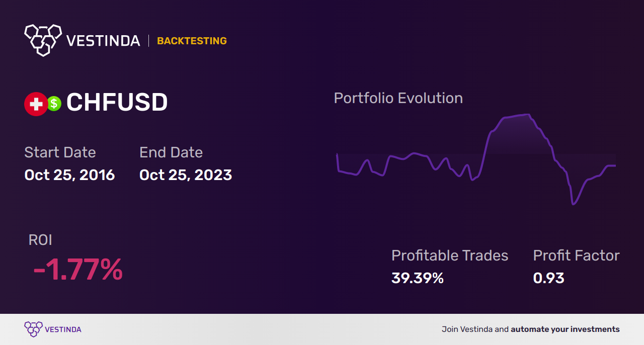644x345 pixels.
Task: Click the Portfolio Evolution chart title
Action: click(398, 98)
